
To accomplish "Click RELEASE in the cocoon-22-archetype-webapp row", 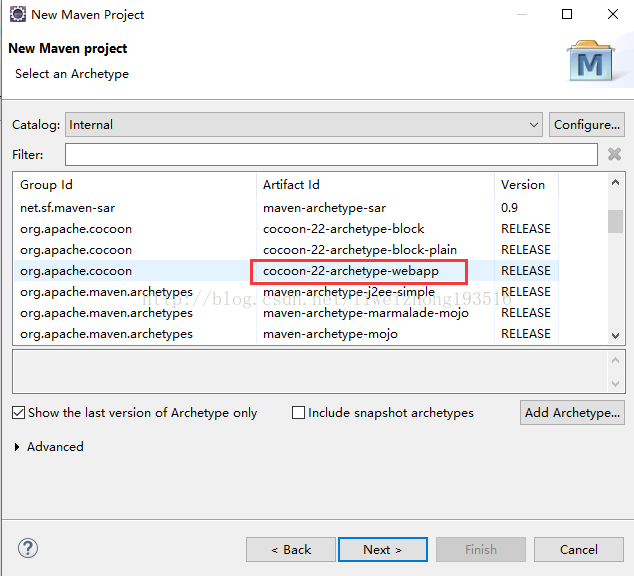I will pos(526,271).
